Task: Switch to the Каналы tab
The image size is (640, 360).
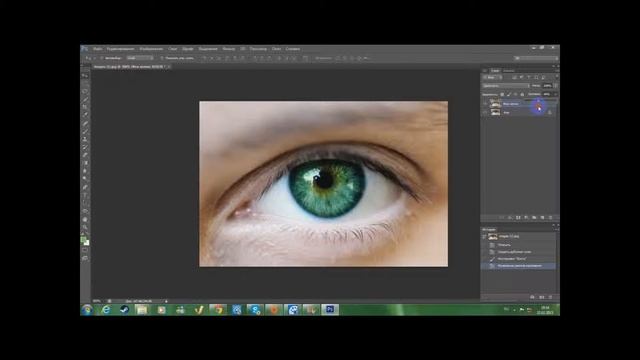Action: click(509, 71)
